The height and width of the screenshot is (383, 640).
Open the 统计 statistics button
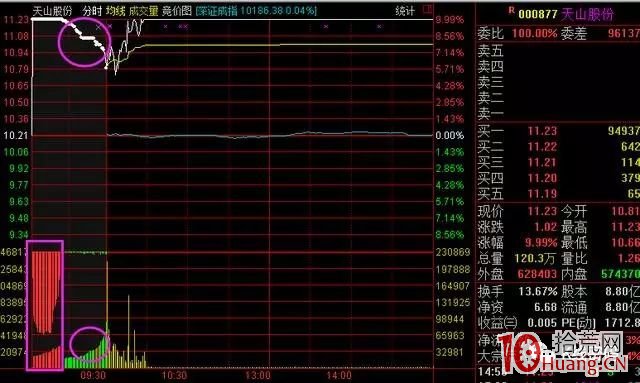tap(405, 11)
